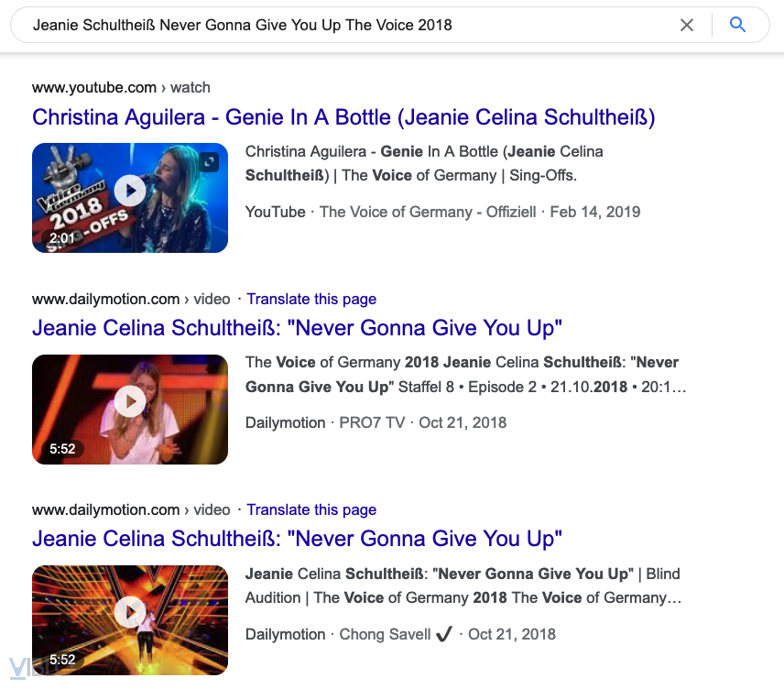This screenshot has height=689, width=784.
Task: Clear the search box with the X icon
Action: tap(687, 26)
